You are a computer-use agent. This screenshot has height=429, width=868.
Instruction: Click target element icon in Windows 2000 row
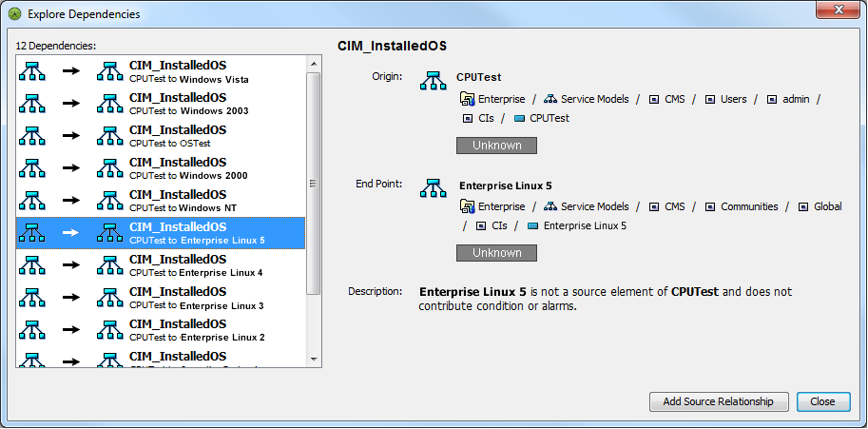point(109,167)
